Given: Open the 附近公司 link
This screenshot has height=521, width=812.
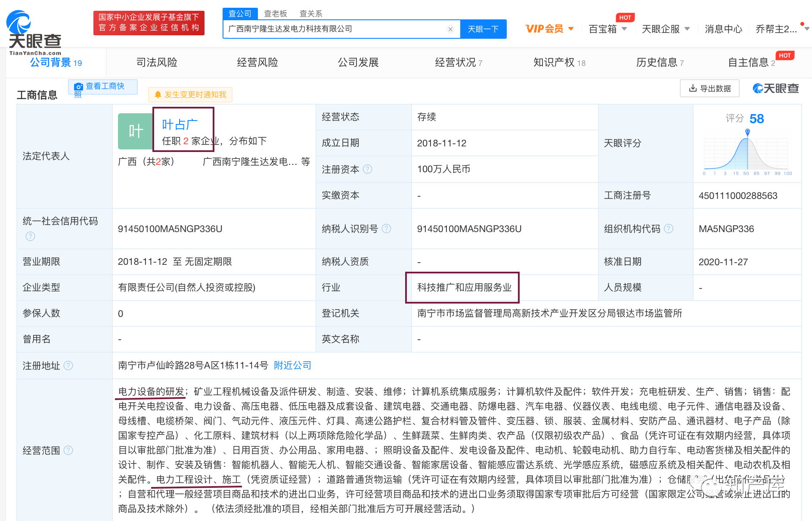Looking at the screenshot, I should pos(293,366).
